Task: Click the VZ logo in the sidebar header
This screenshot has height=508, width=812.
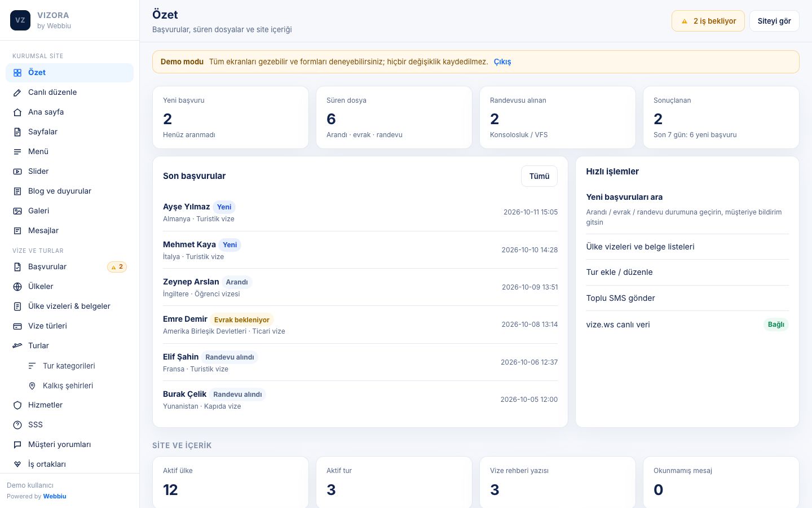Action: tap(20, 20)
